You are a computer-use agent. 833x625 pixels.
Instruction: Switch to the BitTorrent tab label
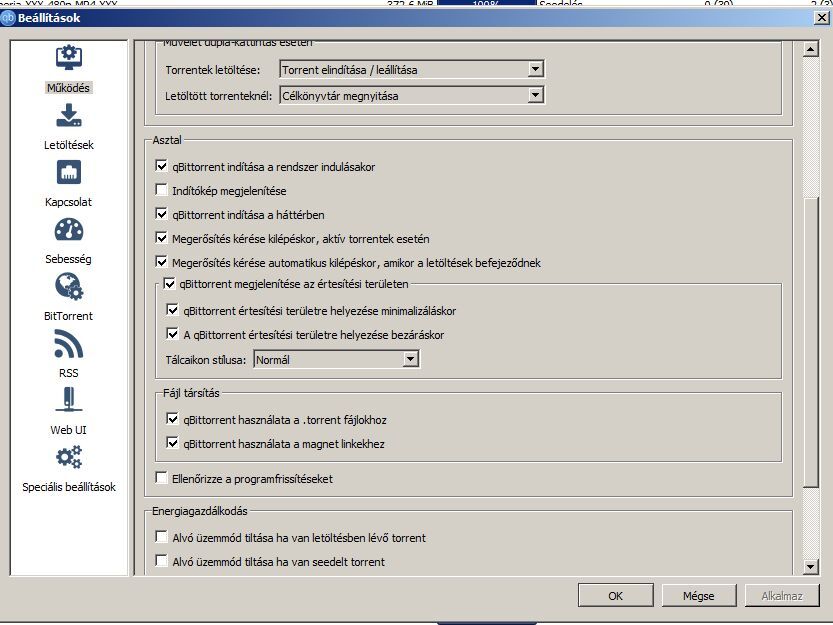[69, 316]
